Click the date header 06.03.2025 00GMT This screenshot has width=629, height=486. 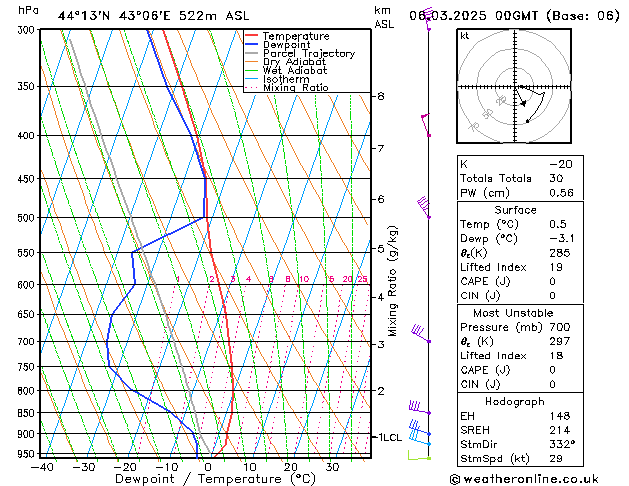(x=473, y=16)
